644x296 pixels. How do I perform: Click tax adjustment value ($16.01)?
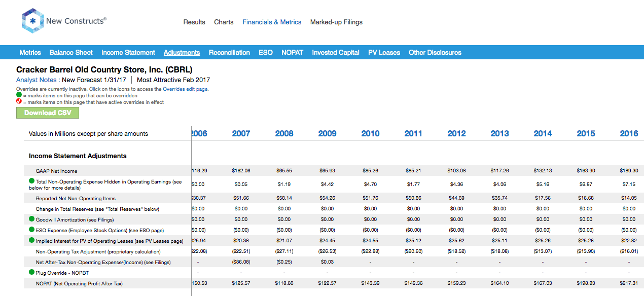pyautogui.click(x=629, y=251)
